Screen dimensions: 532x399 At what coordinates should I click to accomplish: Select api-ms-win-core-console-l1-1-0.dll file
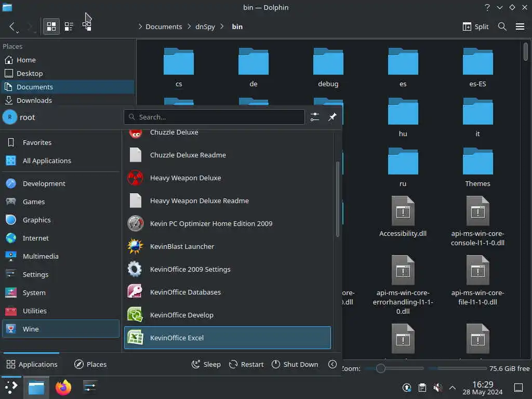click(x=478, y=221)
